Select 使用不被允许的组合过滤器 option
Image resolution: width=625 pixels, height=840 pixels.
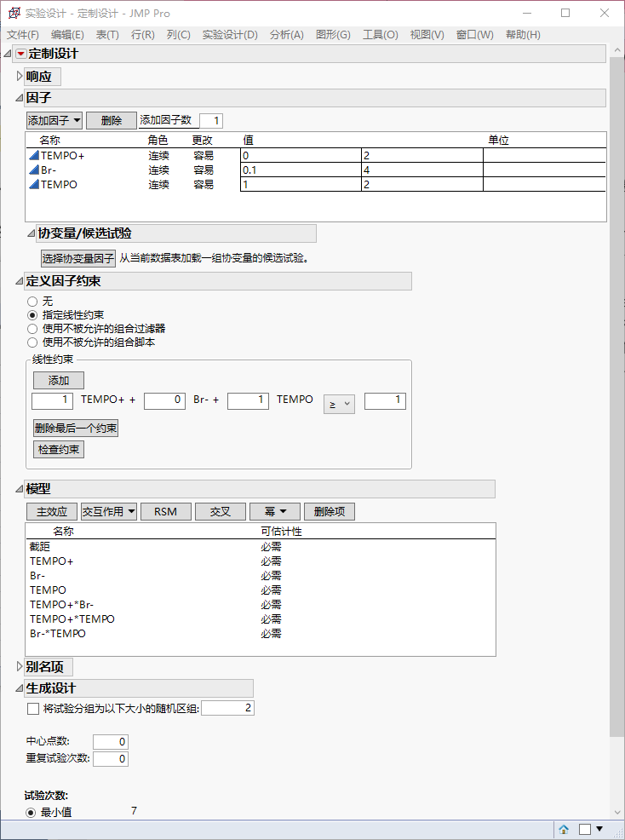(32, 329)
